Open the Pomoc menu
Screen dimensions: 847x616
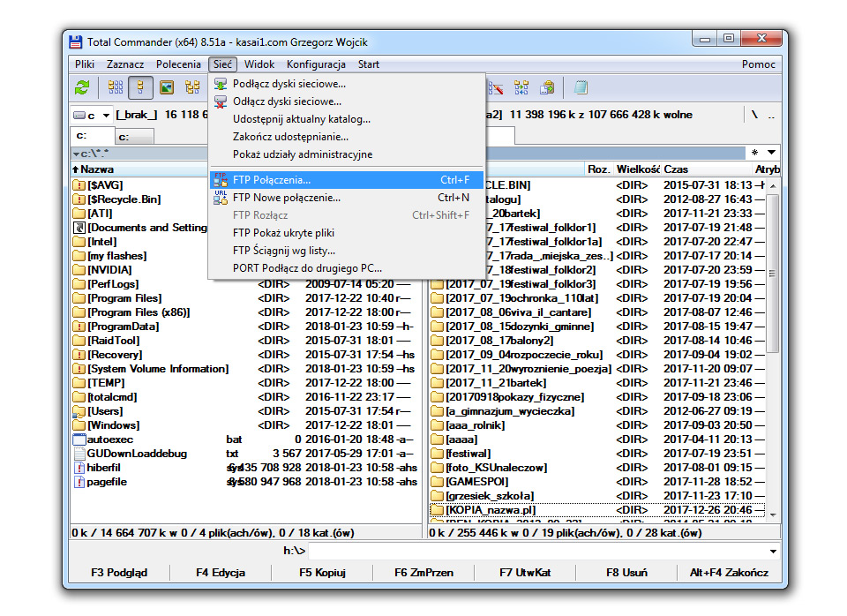tap(759, 64)
